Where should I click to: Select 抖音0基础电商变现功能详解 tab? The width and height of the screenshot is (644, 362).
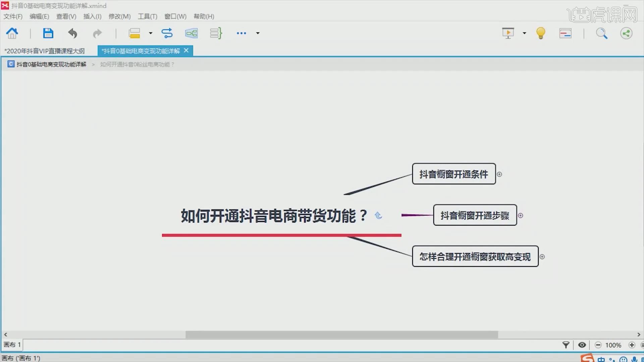[x=141, y=51]
